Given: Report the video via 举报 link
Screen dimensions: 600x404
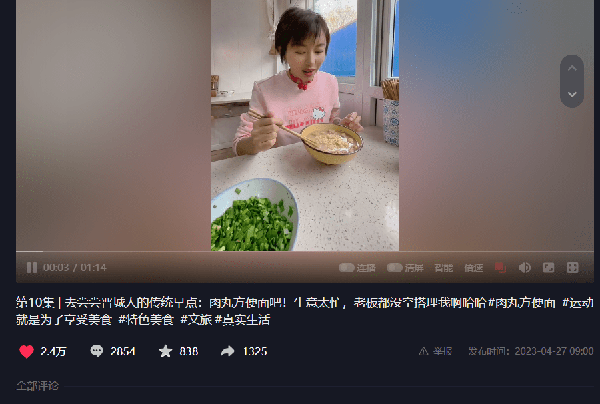Looking at the screenshot, I should (x=435, y=351).
